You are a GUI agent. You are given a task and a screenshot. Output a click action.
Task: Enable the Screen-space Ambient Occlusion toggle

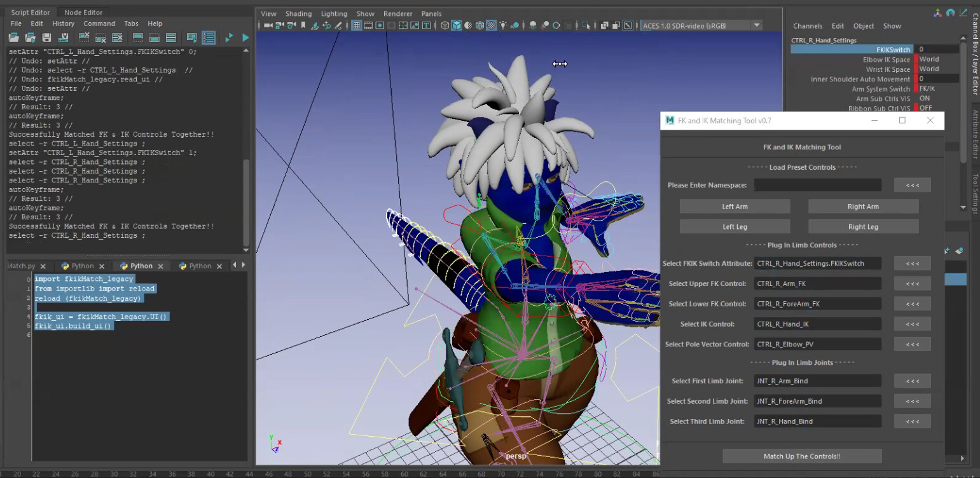[545, 25]
